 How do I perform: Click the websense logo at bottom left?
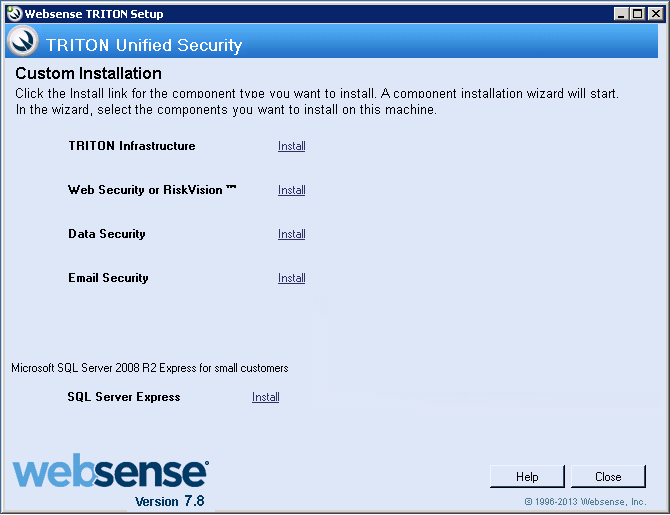point(111,471)
